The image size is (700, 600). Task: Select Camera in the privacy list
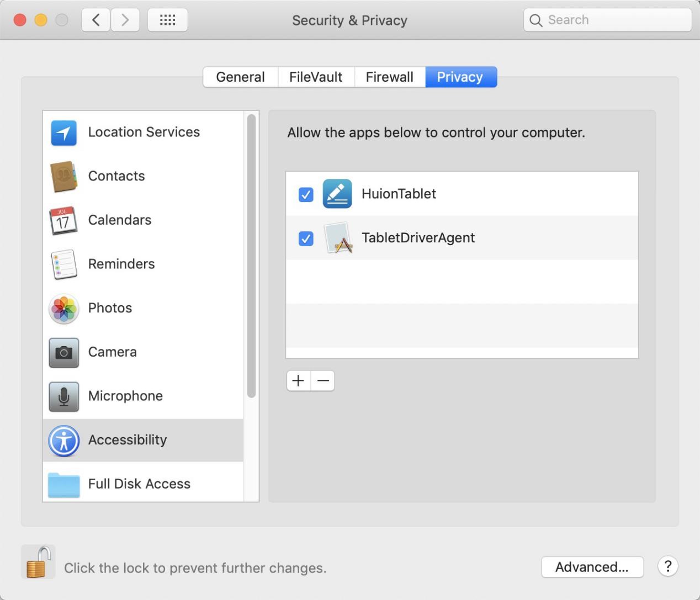pyautogui.click(x=143, y=353)
